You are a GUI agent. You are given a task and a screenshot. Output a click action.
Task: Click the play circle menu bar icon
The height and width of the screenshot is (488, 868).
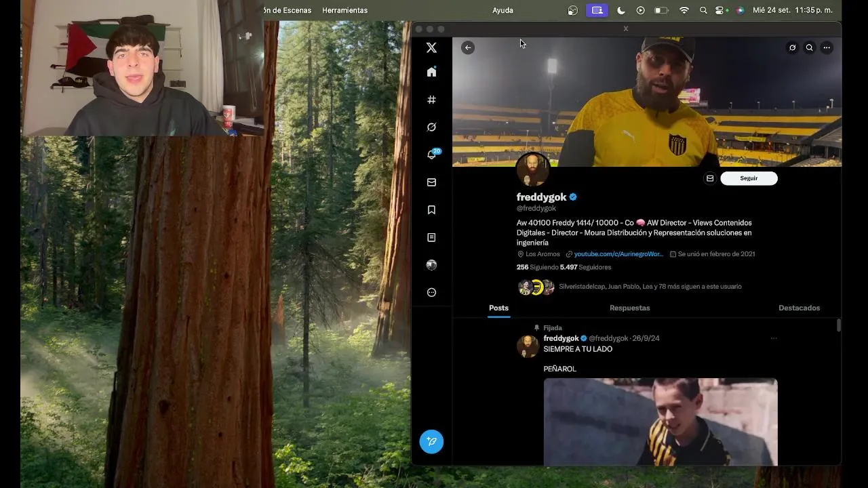click(x=641, y=10)
